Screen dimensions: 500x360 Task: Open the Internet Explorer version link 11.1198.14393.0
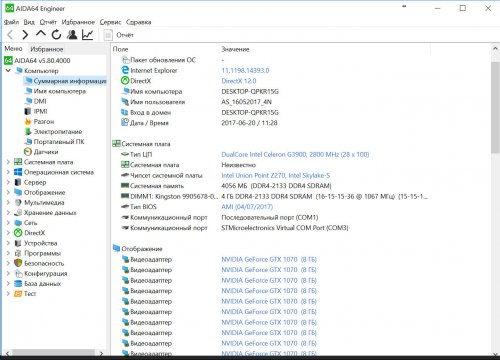(245, 70)
